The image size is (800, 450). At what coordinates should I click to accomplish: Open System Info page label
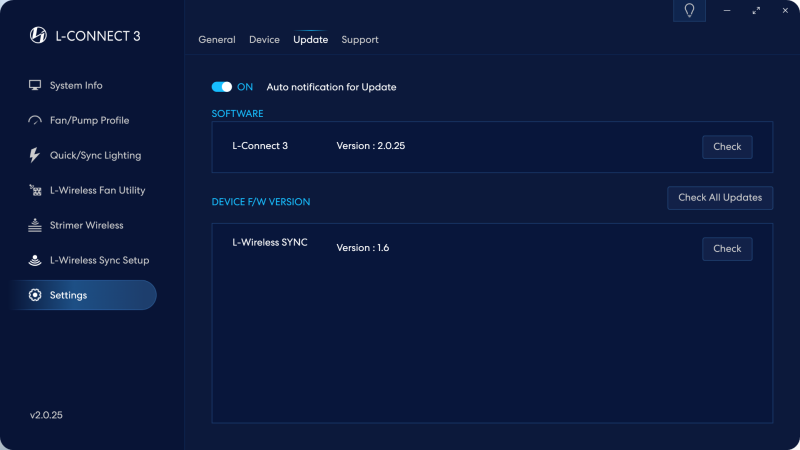(76, 86)
